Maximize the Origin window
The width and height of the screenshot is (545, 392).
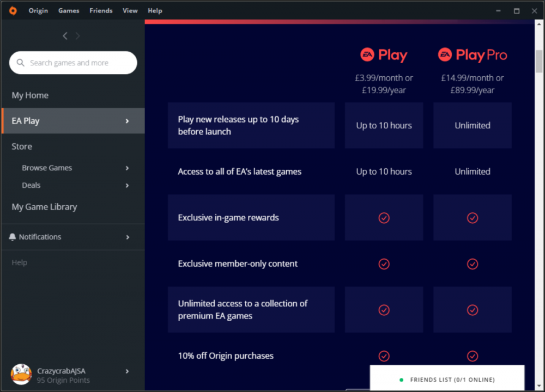[517, 11]
